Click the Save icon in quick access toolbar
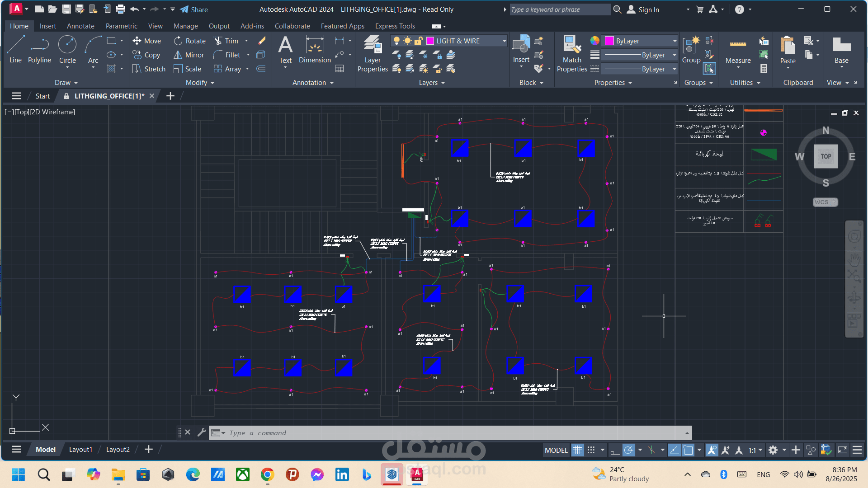Image resolution: width=868 pixels, height=488 pixels. [66, 9]
